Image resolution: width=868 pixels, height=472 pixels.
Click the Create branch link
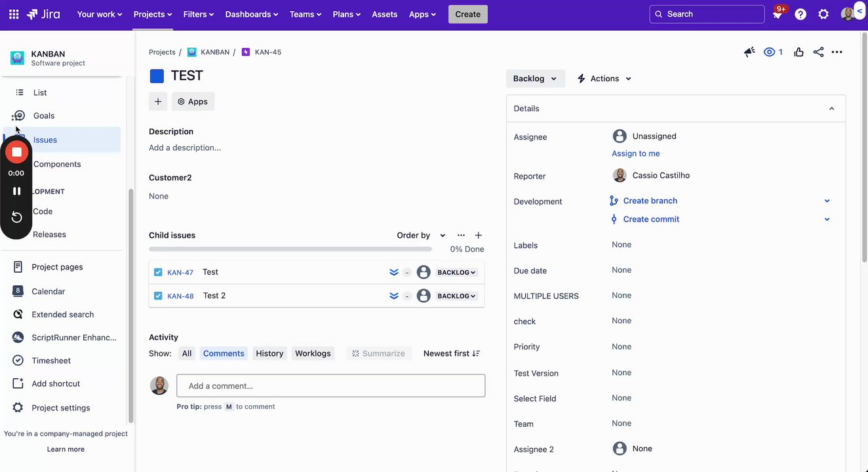coord(650,201)
